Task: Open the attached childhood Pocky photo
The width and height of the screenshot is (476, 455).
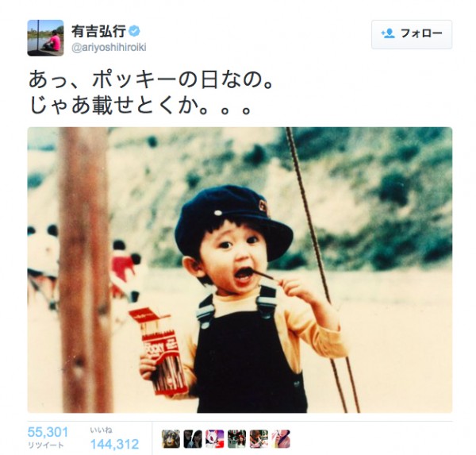Action: [240, 270]
